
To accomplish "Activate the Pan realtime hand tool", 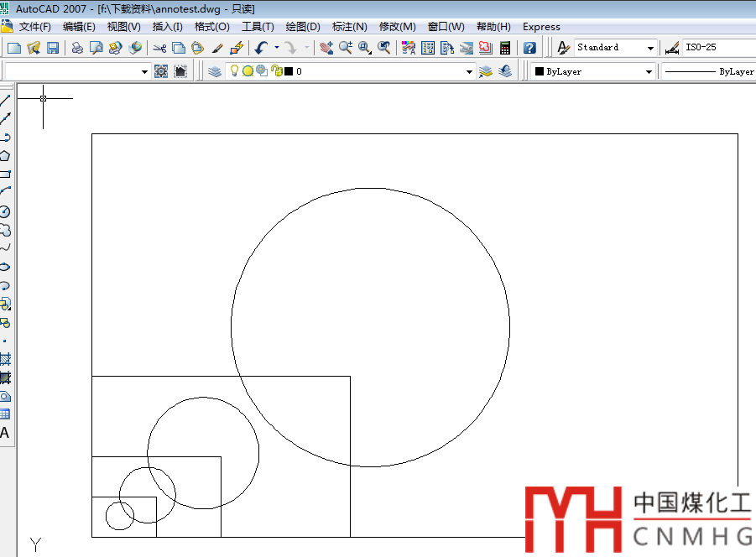I will tap(326, 48).
